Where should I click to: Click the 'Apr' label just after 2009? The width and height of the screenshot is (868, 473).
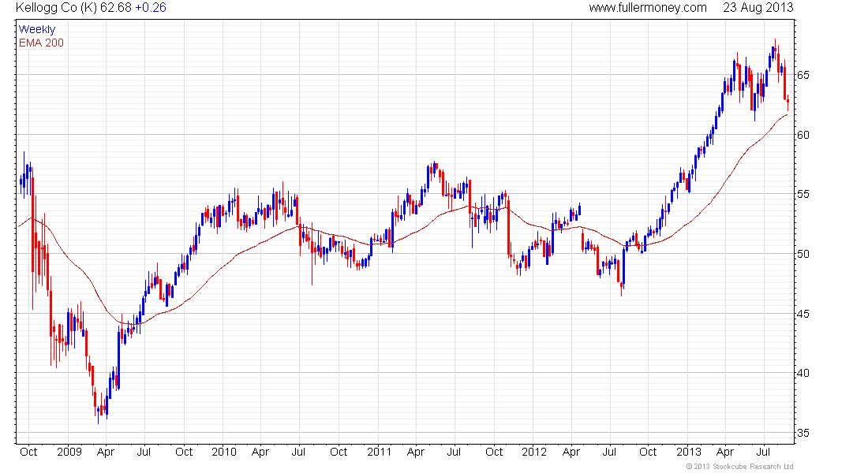[x=105, y=452]
